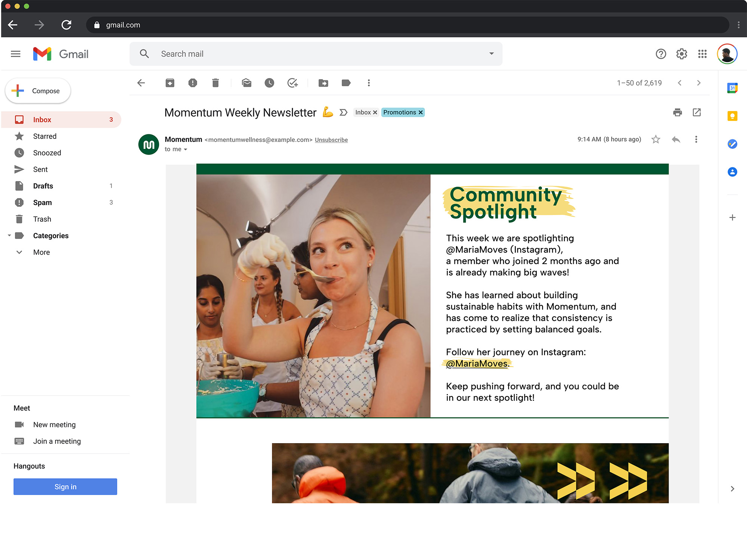This screenshot has height=560, width=747.
Task: Open the Google Keep side panel icon
Action: 732,116
